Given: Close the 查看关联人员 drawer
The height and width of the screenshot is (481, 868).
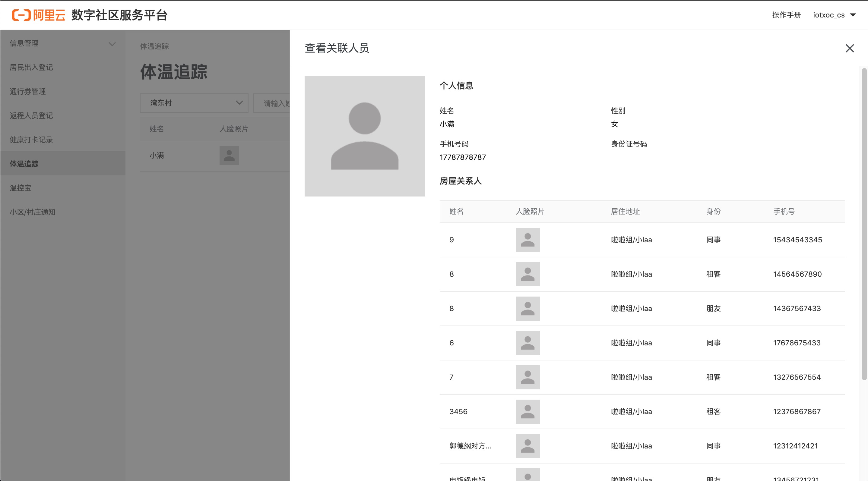Looking at the screenshot, I should [850, 48].
